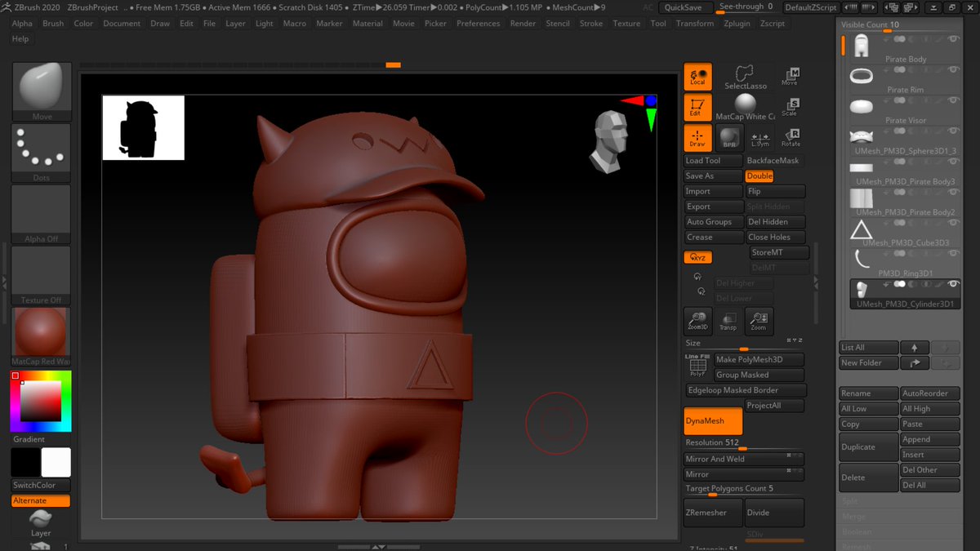The height and width of the screenshot is (551, 980).
Task: Select the Move brush thumbnail
Action: click(42, 91)
